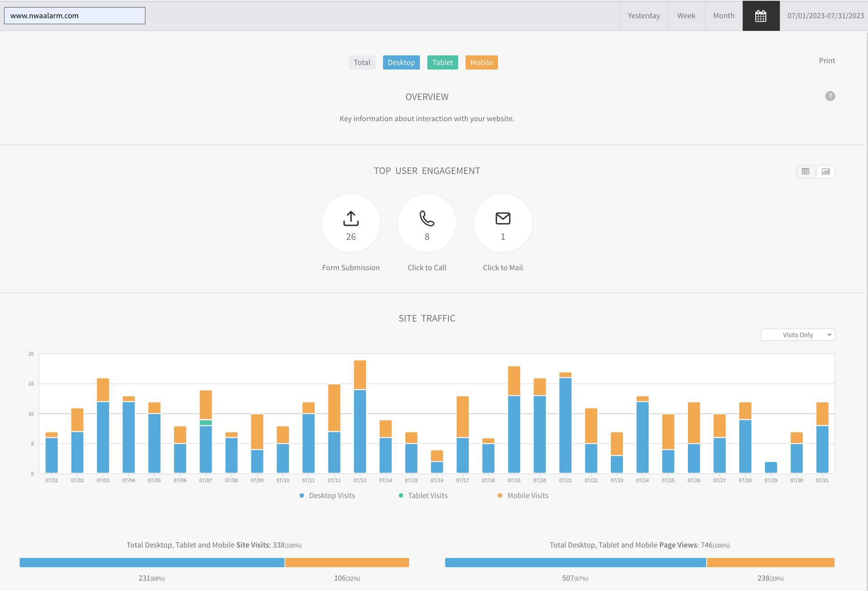Select the Yesterday tab
The width and height of the screenshot is (868, 591).
pos(644,16)
